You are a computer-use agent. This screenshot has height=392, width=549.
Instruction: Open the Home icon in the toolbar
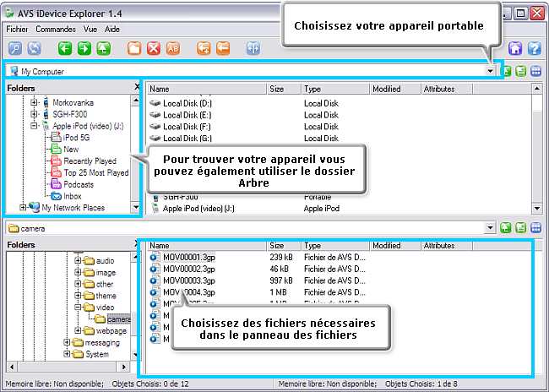[515, 48]
